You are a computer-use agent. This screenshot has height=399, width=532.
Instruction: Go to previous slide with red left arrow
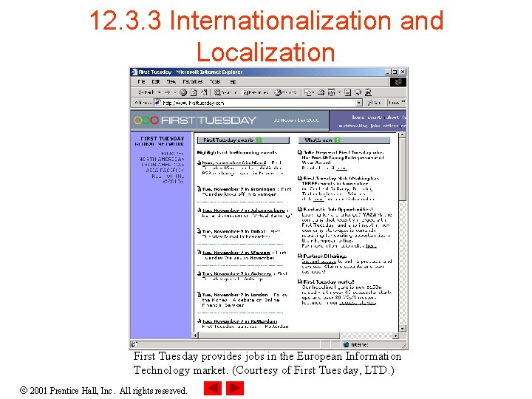point(213,388)
